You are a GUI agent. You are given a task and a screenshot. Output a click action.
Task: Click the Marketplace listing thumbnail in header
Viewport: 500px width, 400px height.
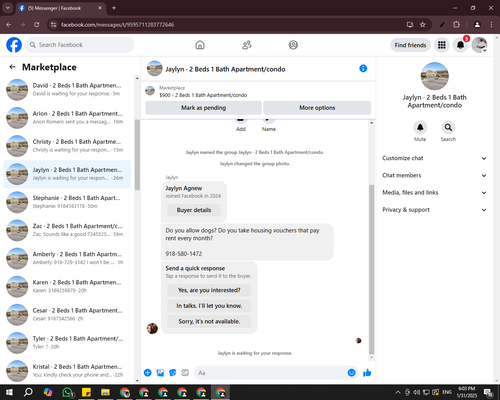tap(150, 91)
